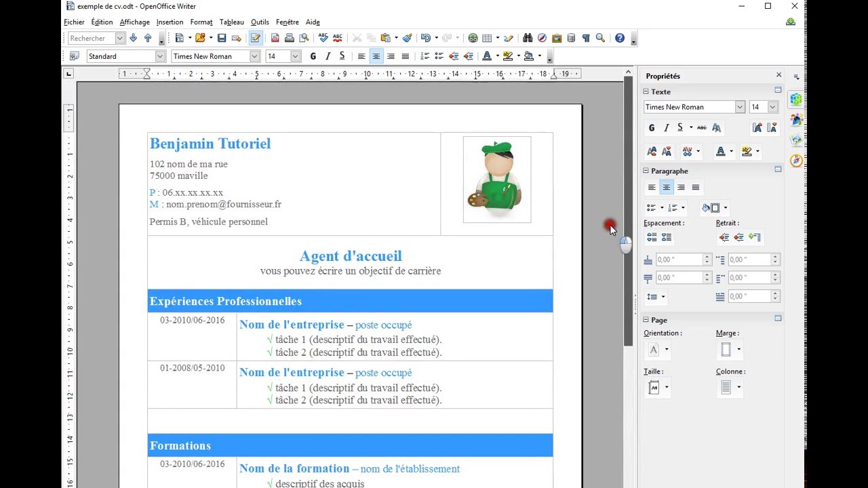868x488 pixels.
Task: Save the document with the floppy icon
Action: [222, 38]
